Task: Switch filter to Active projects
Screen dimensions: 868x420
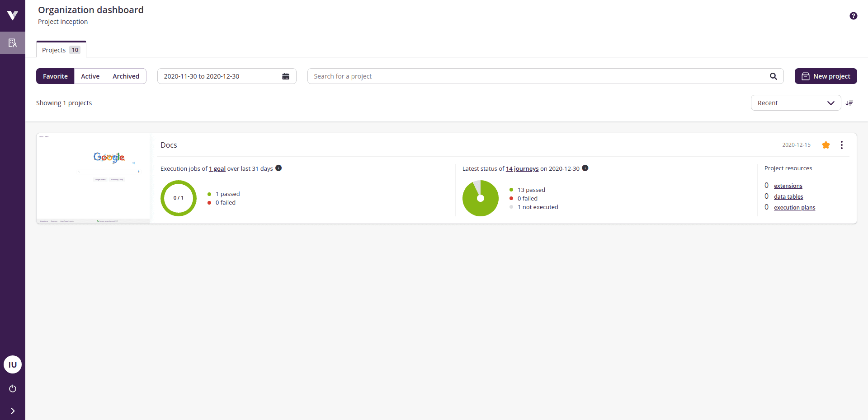Action: [90, 76]
